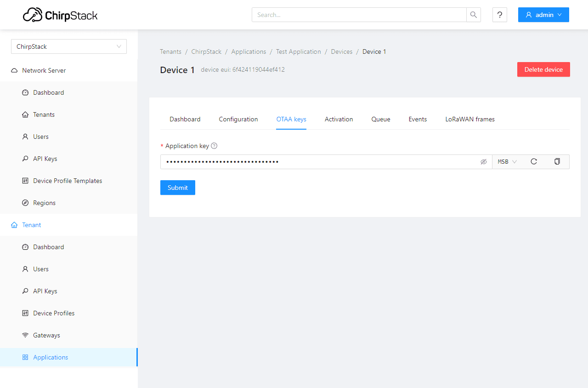Go to Regions in the sidebar
The width and height of the screenshot is (588, 388).
click(x=44, y=203)
